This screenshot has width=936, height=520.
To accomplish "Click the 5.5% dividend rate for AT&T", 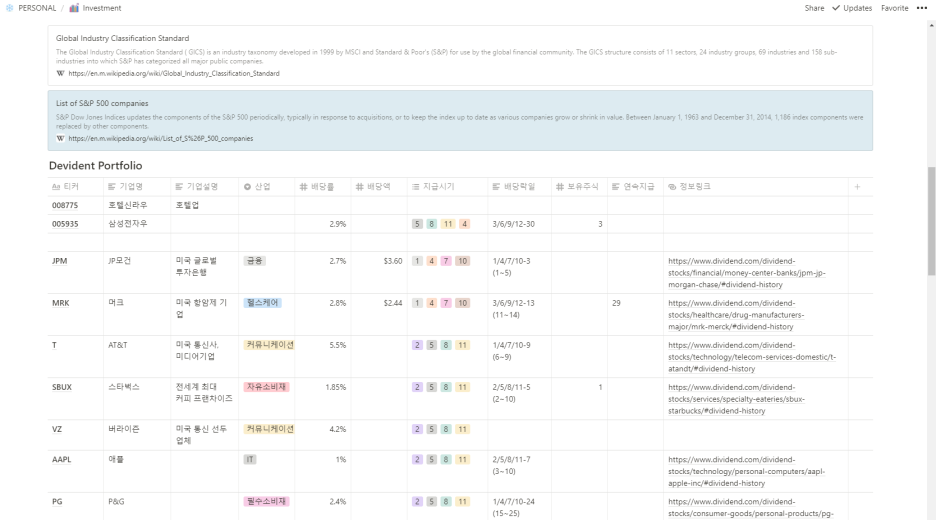I will (x=338, y=345).
